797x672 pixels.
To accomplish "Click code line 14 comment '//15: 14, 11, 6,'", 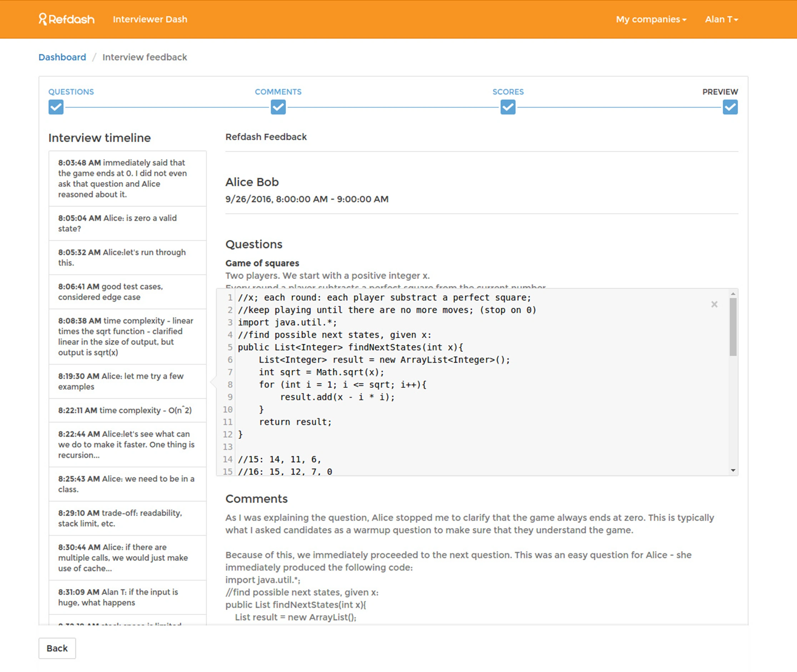I will point(280,459).
